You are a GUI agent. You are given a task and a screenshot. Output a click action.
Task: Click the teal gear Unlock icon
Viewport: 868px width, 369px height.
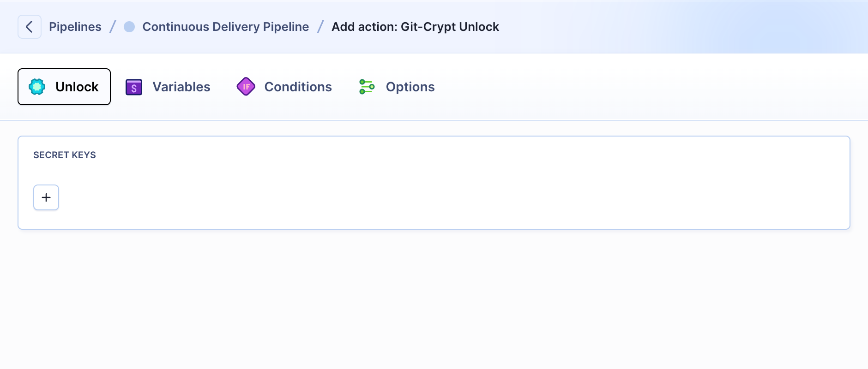click(x=37, y=87)
